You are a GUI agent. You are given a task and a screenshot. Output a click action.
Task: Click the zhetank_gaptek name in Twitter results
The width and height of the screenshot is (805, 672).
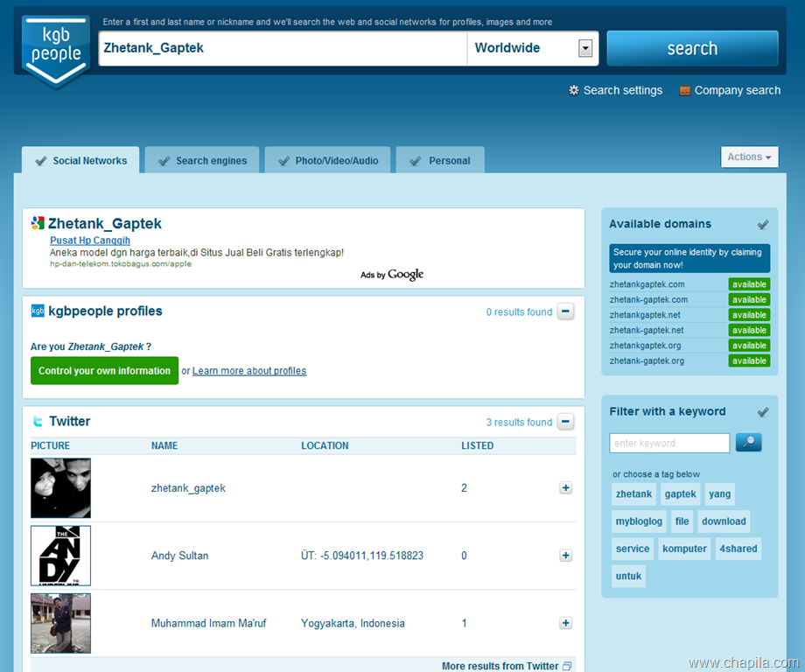coord(188,487)
